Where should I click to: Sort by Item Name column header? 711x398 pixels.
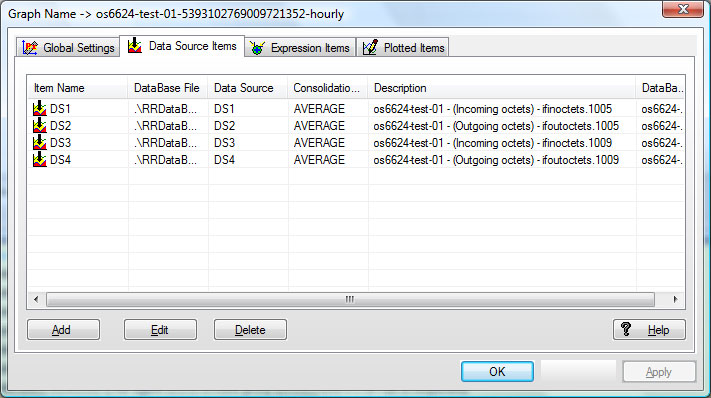pyautogui.click(x=78, y=87)
